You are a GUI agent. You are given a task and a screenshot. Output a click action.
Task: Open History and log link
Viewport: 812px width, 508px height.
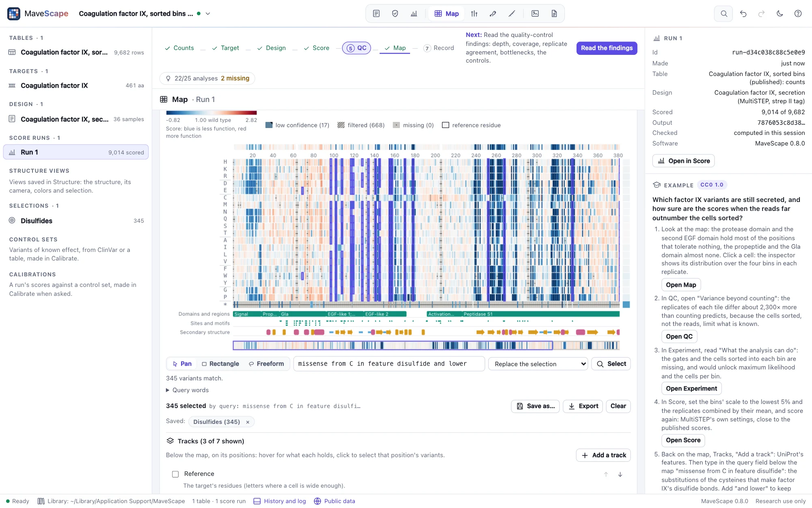tap(280, 501)
